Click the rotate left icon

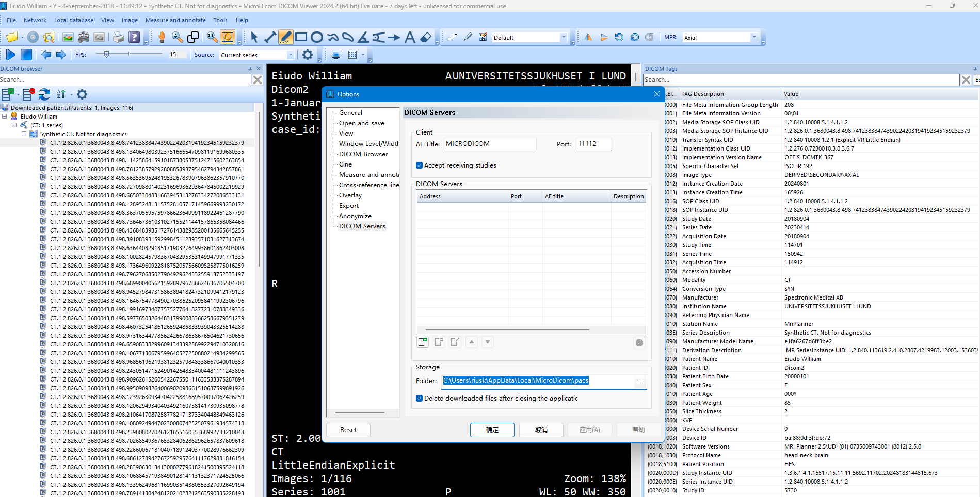(619, 37)
